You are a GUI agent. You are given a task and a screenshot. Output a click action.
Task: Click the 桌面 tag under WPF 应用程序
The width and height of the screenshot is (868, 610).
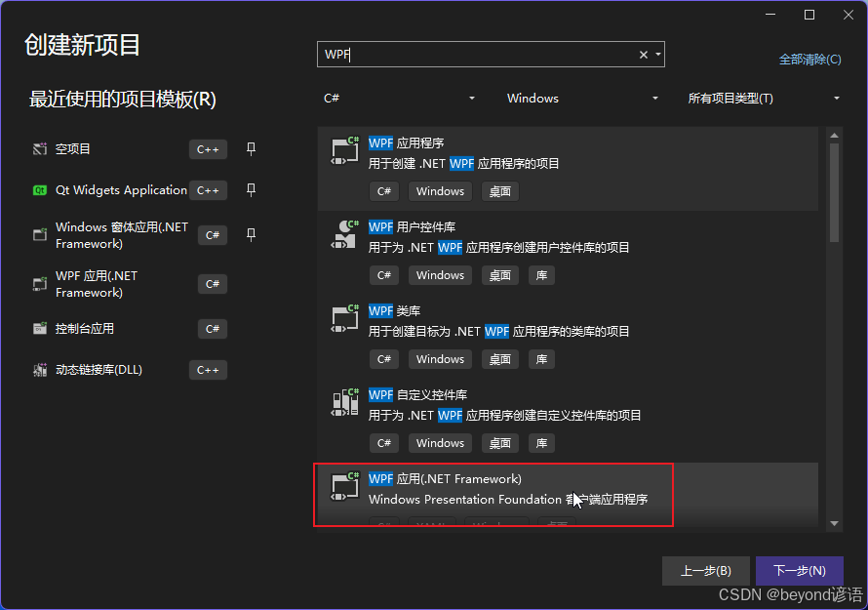[500, 191]
